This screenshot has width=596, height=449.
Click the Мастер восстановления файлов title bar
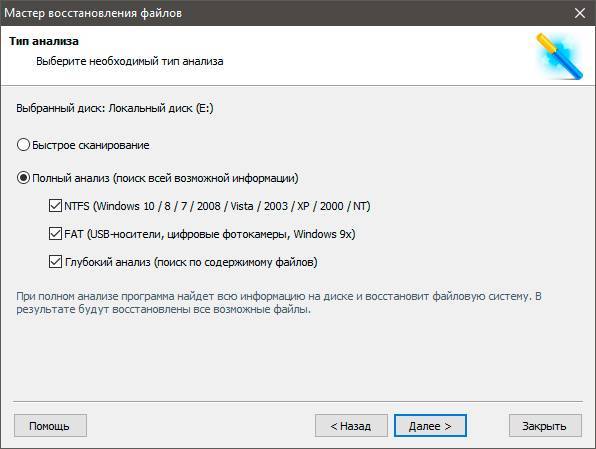[93, 13]
